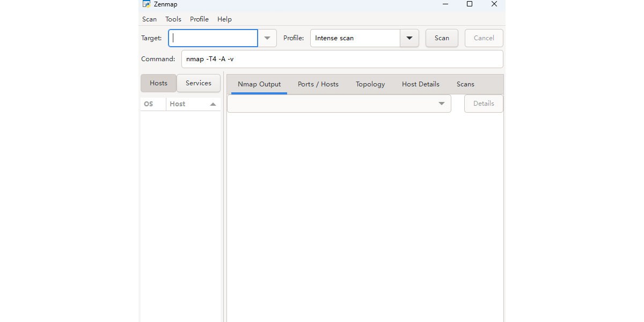The height and width of the screenshot is (322, 644).
Task: Close the Zenmap window
Action: pos(494,4)
